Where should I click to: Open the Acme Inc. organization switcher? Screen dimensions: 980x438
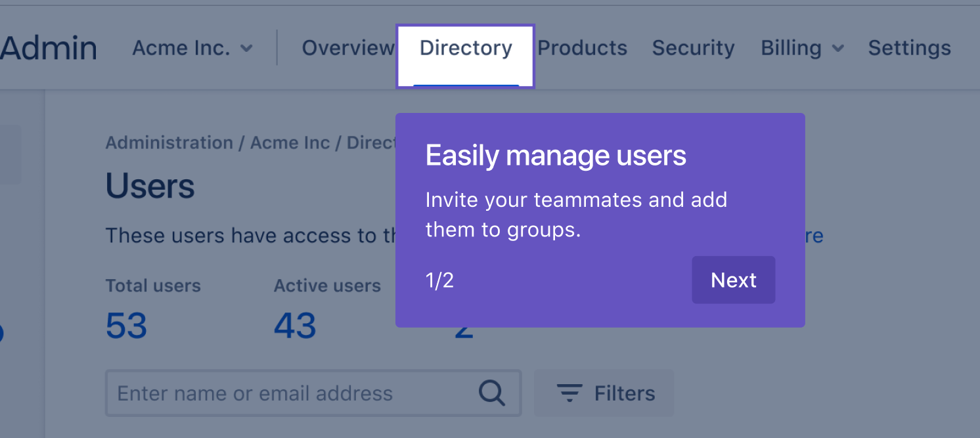(192, 48)
